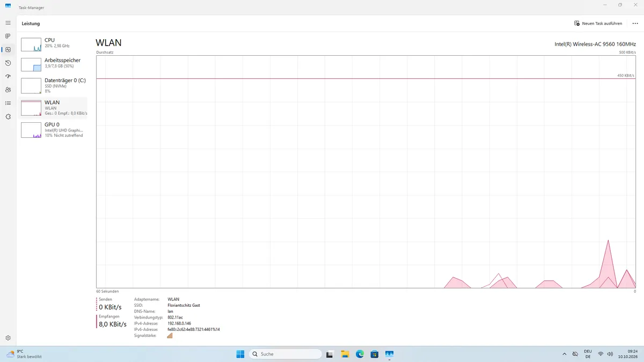Image resolution: width=644 pixels, height=362 pixels.
Task: Open Microsoft Edge from the taskbar
Action: point(360,354)
